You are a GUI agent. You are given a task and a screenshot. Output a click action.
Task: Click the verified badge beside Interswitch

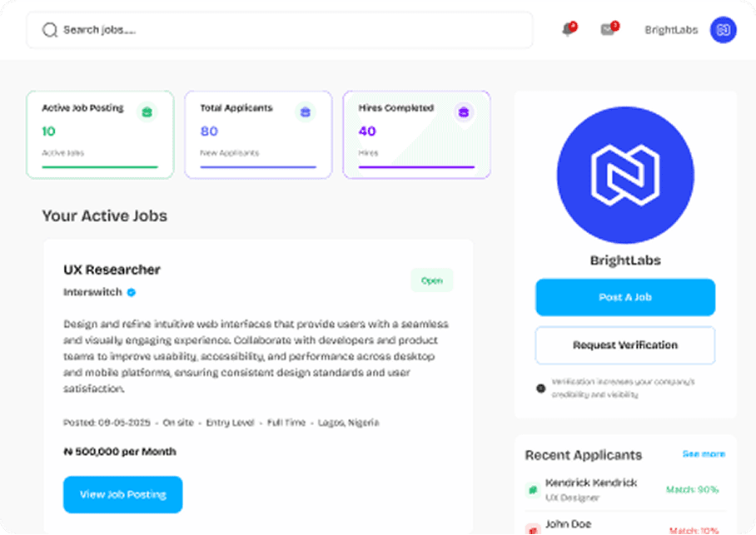coord(132,292)
